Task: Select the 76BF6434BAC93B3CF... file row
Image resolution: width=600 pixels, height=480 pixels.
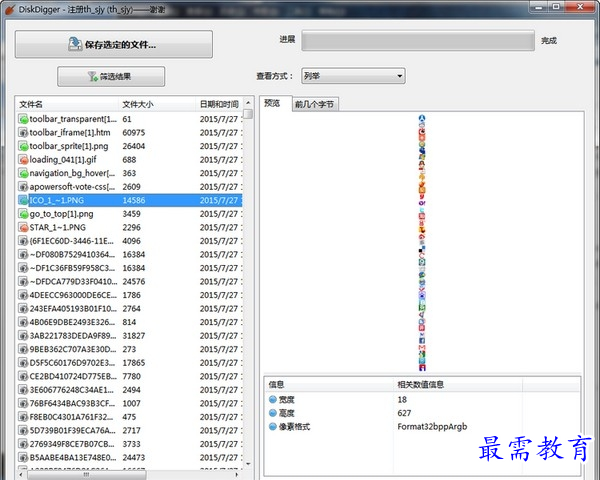Action: (130, 403)
